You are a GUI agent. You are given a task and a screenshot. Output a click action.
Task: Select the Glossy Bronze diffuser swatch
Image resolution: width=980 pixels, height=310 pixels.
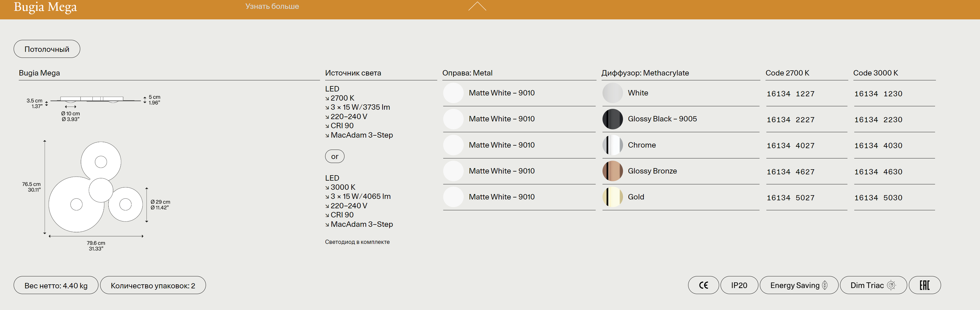click(612, 171)
